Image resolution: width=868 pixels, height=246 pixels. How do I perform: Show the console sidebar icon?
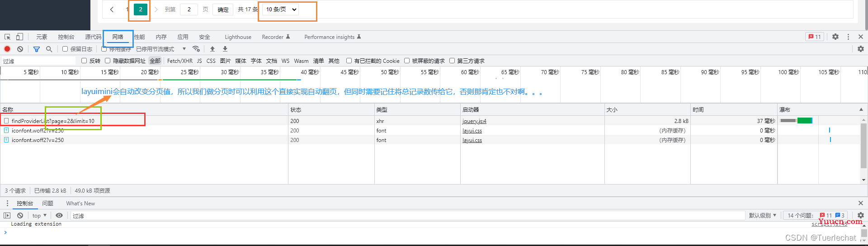7,216
